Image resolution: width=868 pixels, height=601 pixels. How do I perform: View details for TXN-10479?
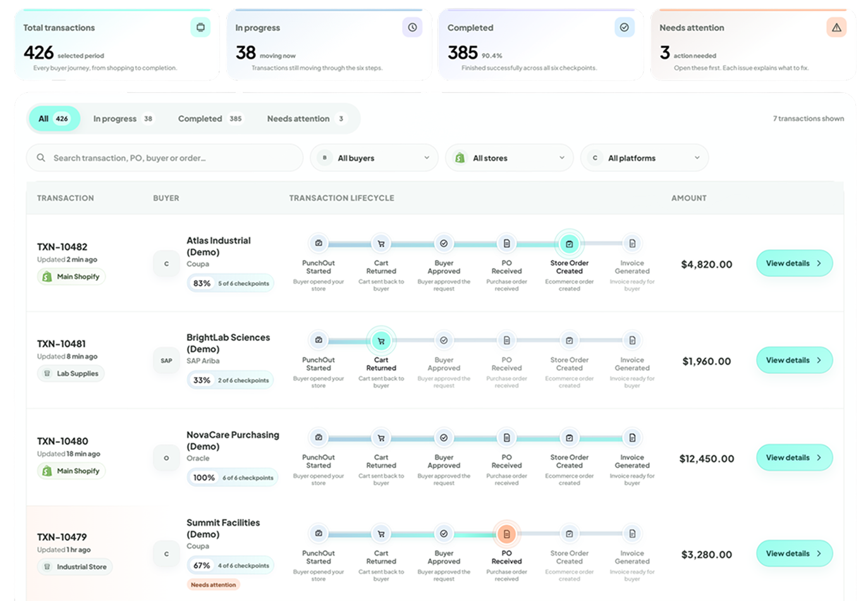795,554
